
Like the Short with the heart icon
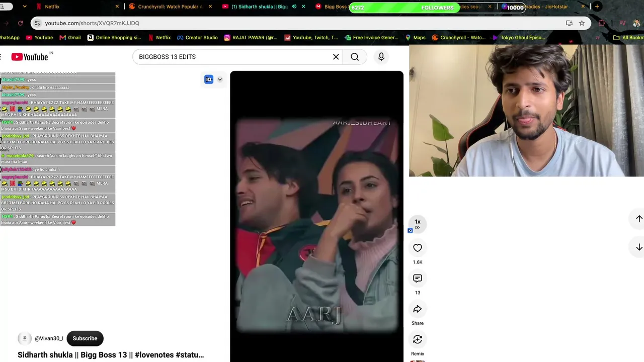418,248
